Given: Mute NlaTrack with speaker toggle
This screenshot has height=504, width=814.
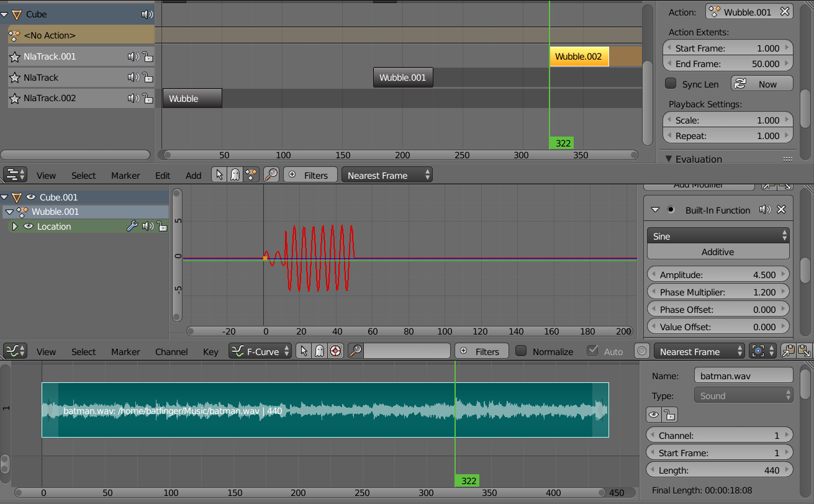Looking at the screenshot, I should [x=133, y=78].
